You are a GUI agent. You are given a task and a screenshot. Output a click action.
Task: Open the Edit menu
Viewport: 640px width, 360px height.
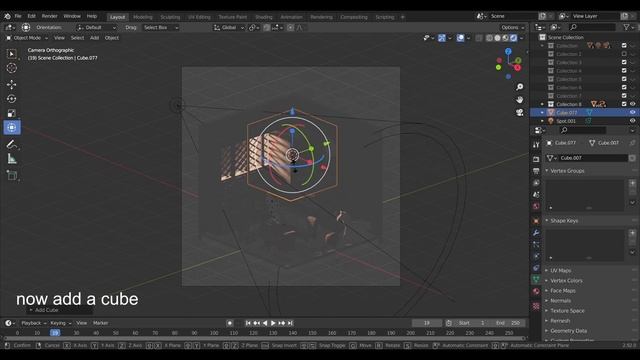pos(31,16)
